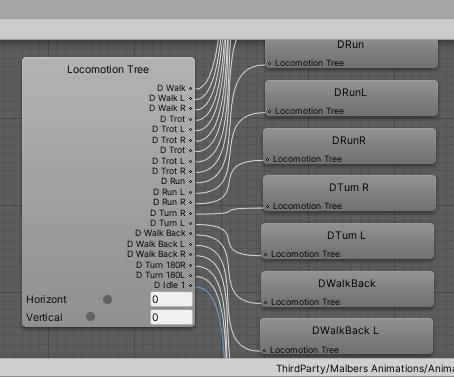
Task: Select the DWalkBack L motion node
Action: click(346, 336)
